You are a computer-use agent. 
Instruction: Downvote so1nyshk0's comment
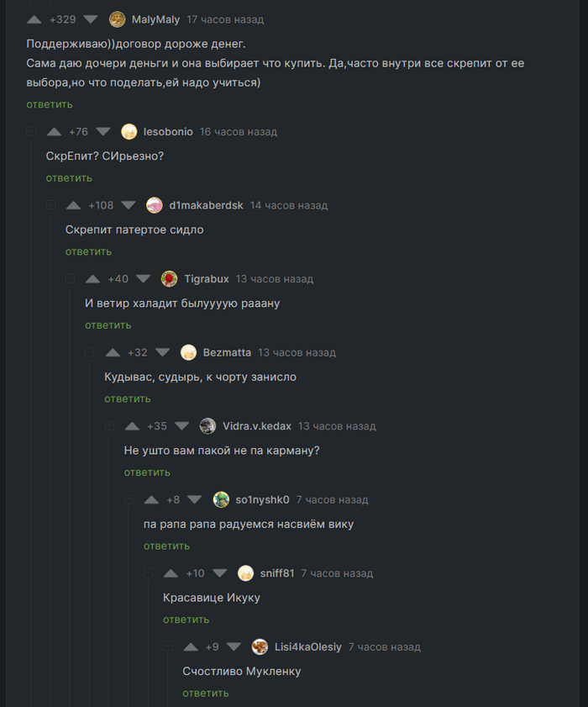(x=195, y=499)
